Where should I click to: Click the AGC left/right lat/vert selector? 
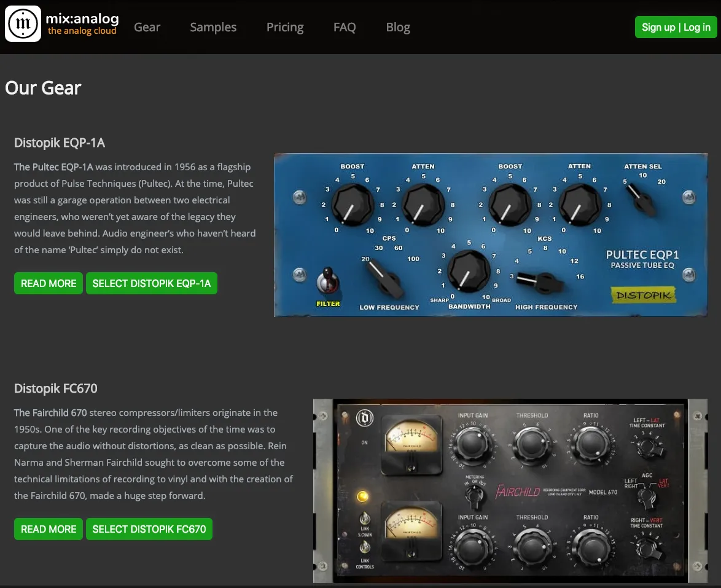(x=647, y=497)
